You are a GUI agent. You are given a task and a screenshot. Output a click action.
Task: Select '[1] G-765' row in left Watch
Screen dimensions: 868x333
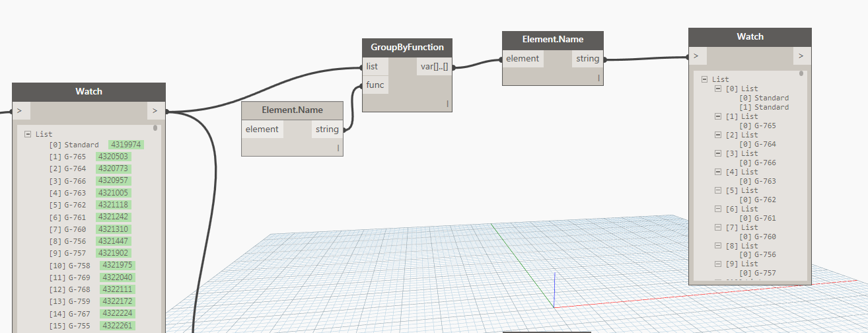pos(89,157)
